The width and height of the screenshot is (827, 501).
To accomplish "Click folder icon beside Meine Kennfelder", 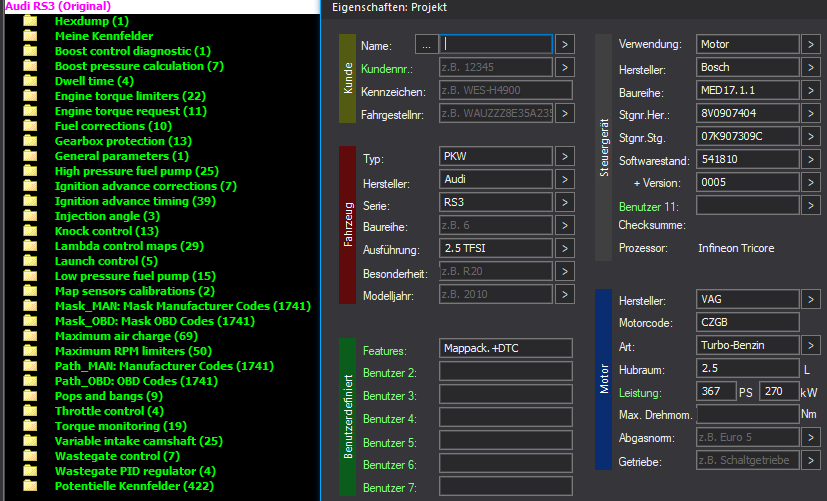I will point(31,36).
